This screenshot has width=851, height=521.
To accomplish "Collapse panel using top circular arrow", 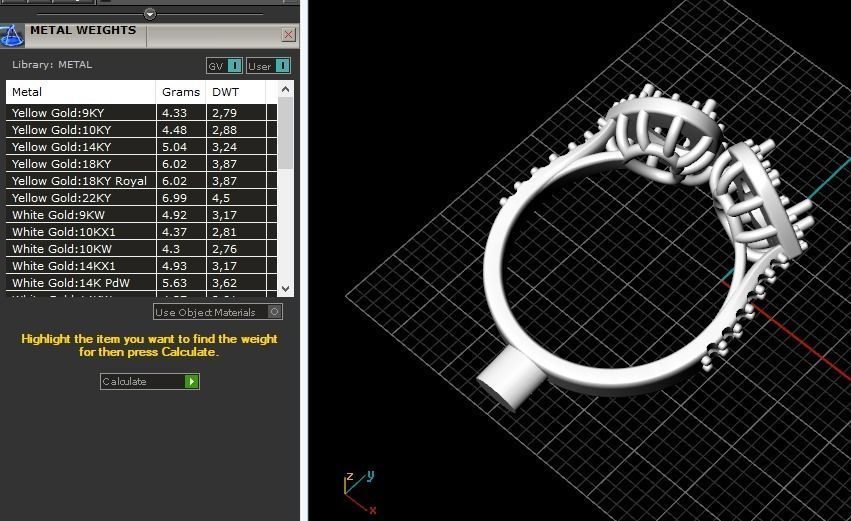I will (x=150, y=14).
